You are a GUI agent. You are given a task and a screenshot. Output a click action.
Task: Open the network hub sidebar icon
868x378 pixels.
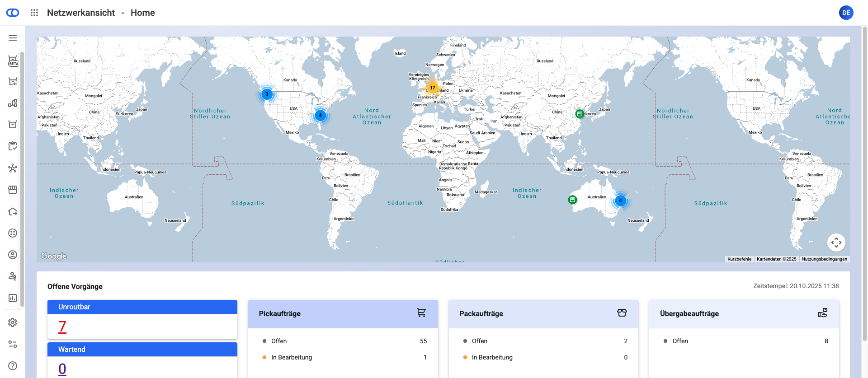click(13, 168)
